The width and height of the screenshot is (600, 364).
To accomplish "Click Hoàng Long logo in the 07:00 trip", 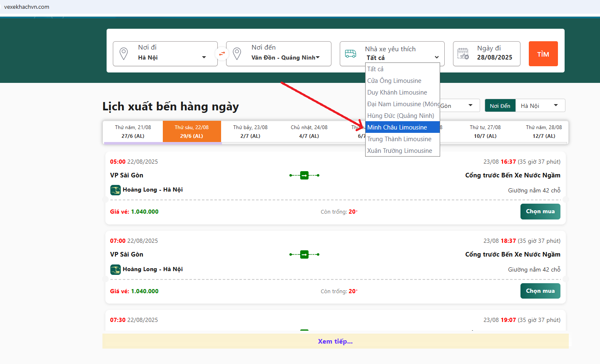I will 115,269.
